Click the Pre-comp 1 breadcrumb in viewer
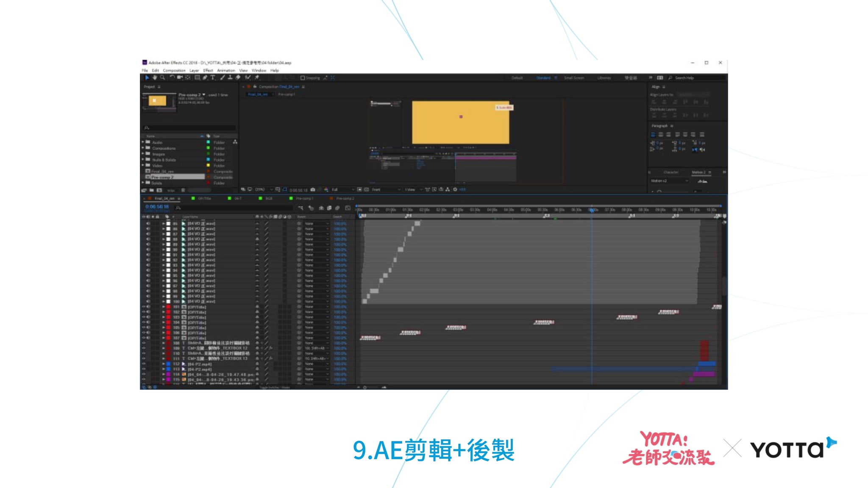 point(287,94)
